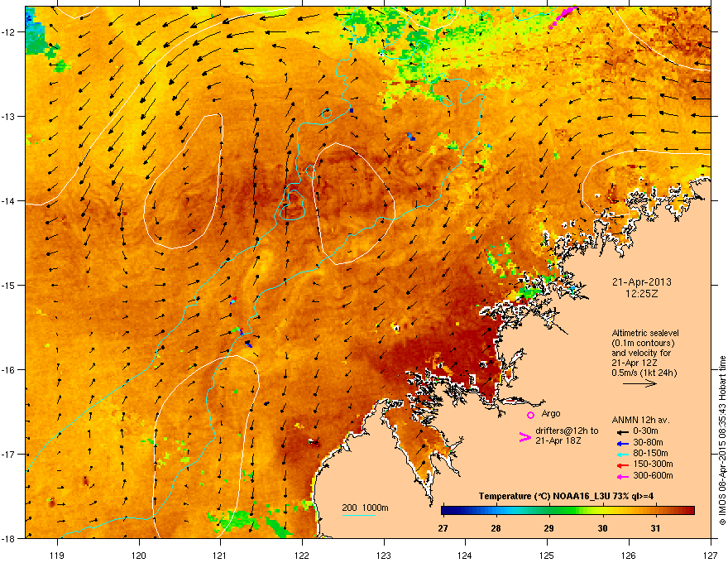Click the black 0-30m arrow in legend

(621, 432)
